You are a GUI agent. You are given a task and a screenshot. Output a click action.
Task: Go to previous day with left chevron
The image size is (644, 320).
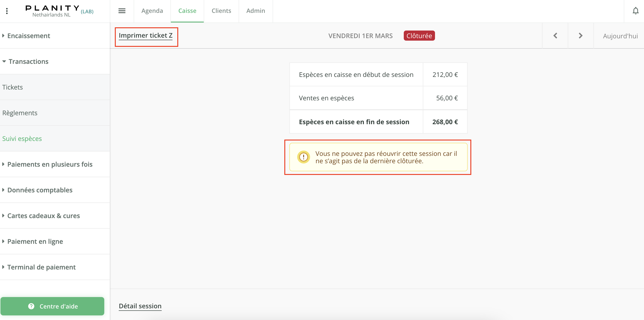tap(555, 36)
